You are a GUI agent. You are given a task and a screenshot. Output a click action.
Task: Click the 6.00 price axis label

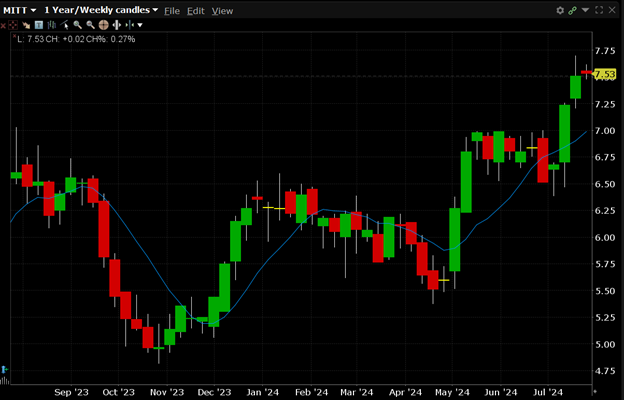click(604, 238)
